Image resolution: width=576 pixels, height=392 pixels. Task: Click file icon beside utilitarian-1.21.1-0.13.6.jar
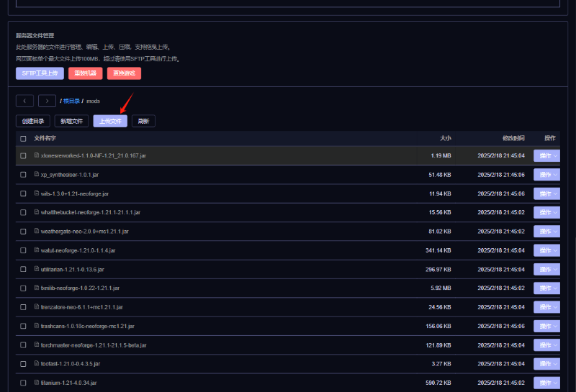tap(37, 269)
